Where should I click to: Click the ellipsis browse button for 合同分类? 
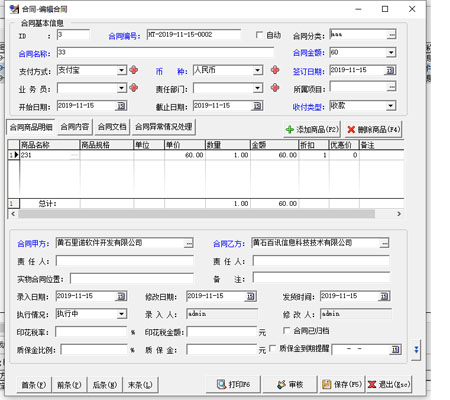(391, 35)
